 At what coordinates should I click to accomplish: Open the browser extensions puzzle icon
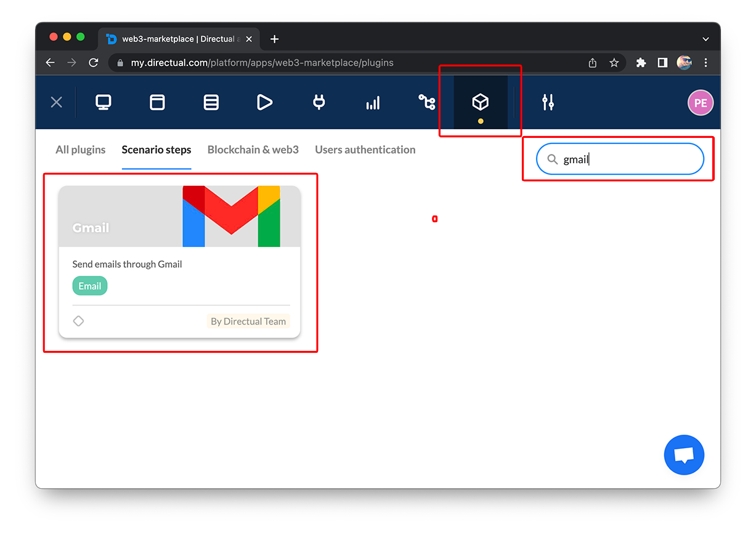(641, 63)
